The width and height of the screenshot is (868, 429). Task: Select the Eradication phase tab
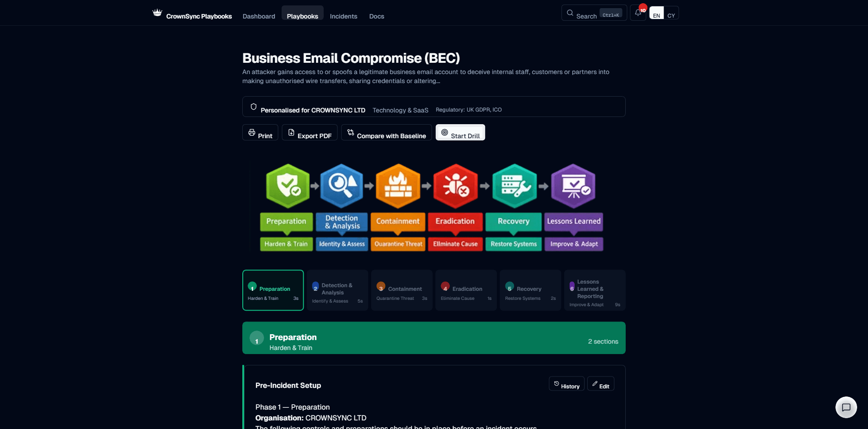click(x=466, y=290)
